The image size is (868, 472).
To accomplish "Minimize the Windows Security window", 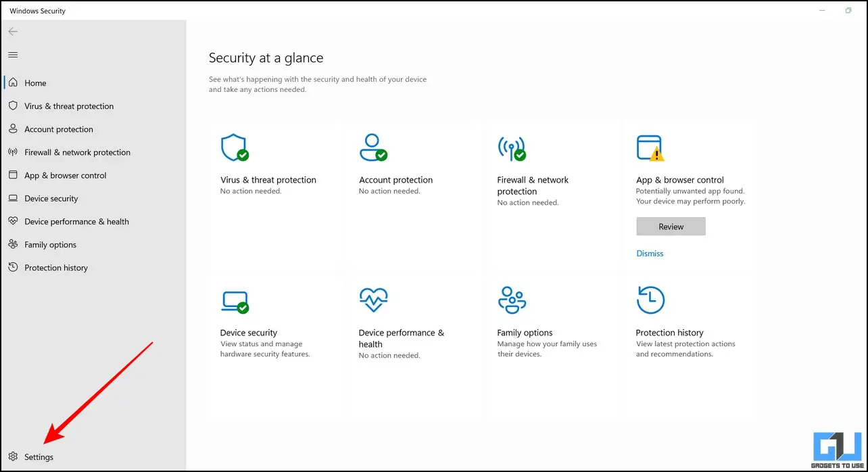I will pos(821,11).
